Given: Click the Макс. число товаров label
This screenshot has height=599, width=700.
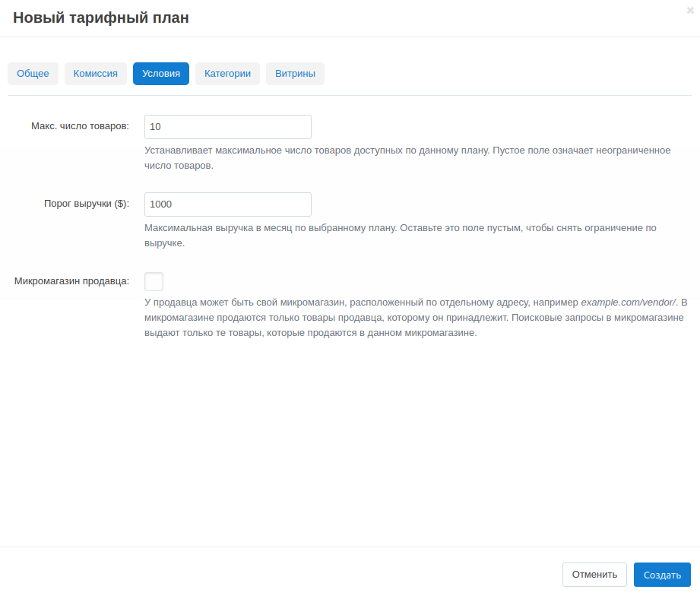Looking at the screenshot, I should (80, 126).
